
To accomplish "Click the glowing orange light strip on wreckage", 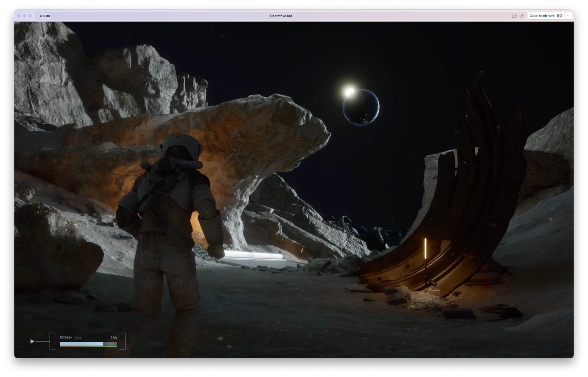I will pyautogui.click(x=425, y=248).
